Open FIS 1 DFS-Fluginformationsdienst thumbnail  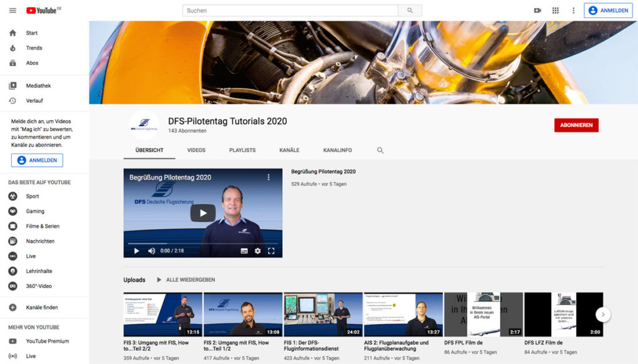point(323,314)
